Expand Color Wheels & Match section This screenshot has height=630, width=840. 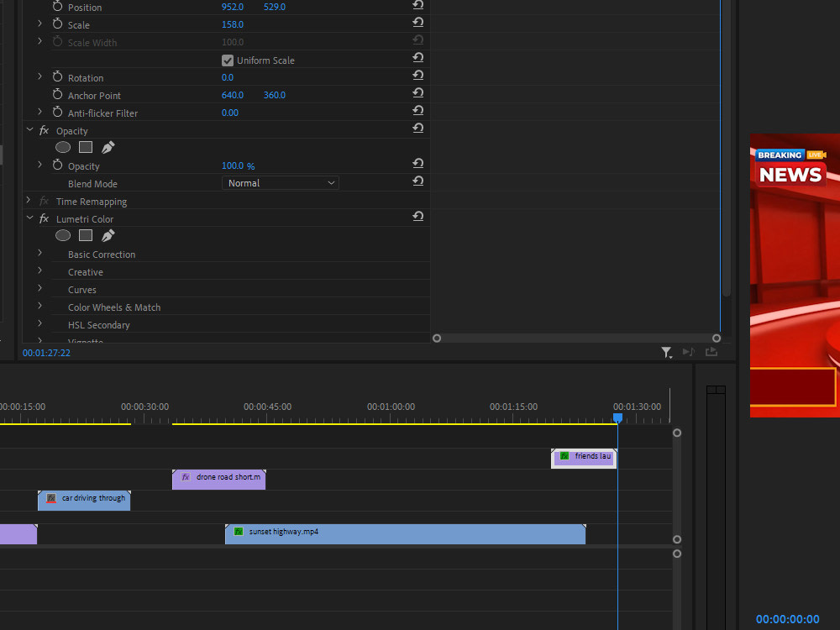(x=39, y=307)
